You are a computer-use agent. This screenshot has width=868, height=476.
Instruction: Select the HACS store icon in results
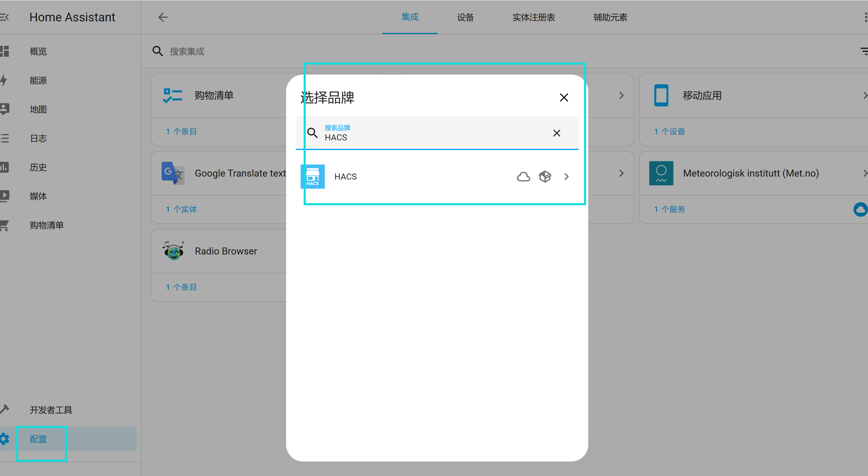tap(312, 176)
